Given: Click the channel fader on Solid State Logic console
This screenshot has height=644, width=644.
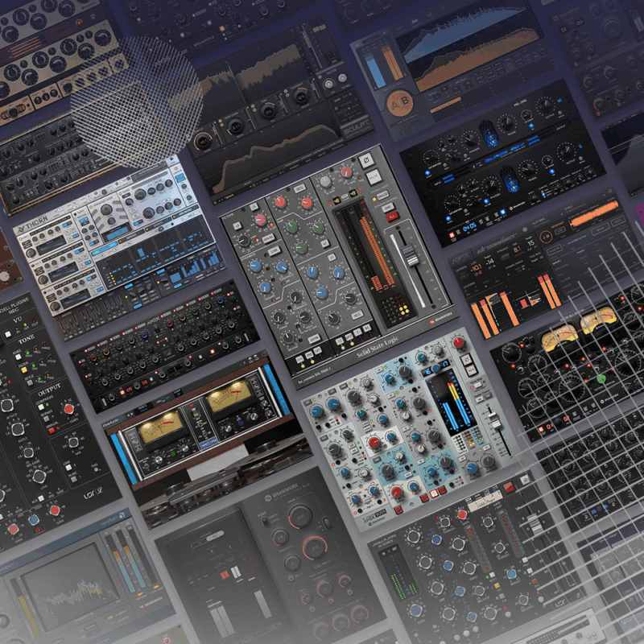Looking at the screenshot, I should [411, 255].
